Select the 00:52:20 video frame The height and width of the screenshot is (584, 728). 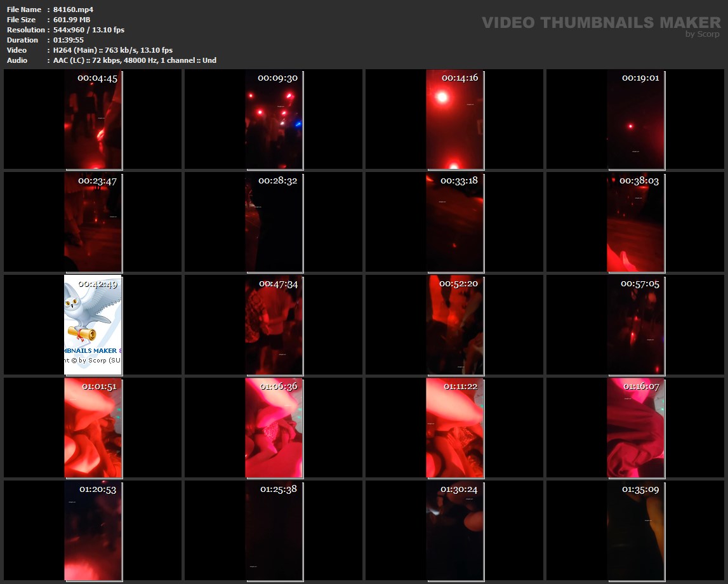click(x=455, y=325)
